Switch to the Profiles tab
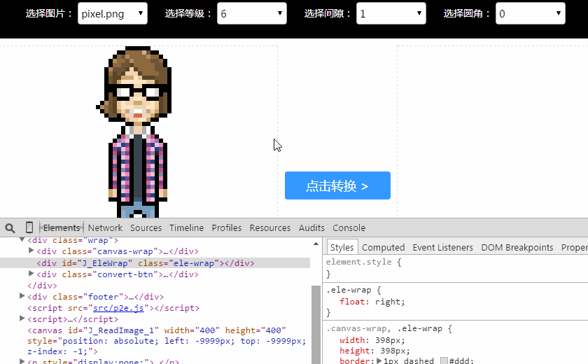The image size is (588, 364). [227, 228]
